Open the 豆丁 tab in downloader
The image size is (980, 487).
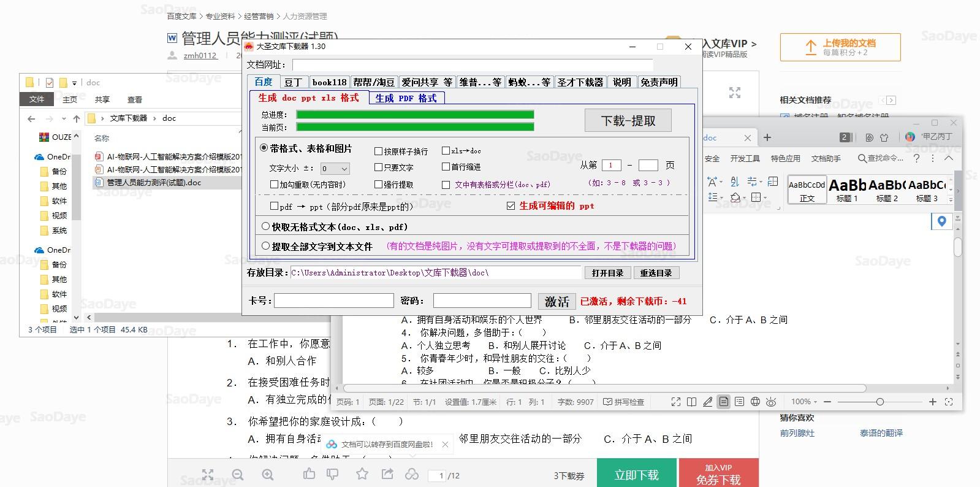(x=293, y=82)
